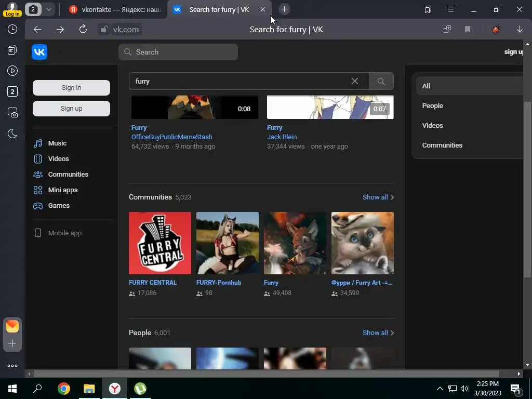Play the 0:08 Furry video thumbnail
This screenshot has width=532, height=399.
tap(195, 107)
